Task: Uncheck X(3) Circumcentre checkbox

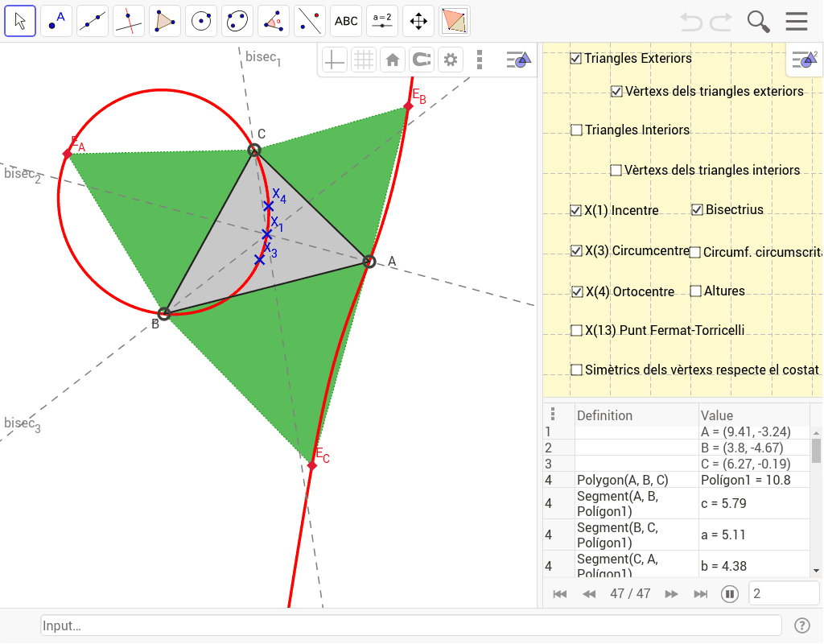Action: 576,251
